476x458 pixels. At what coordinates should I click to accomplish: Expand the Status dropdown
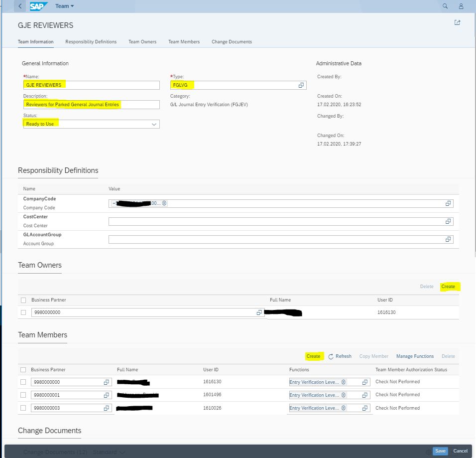pos(154,124)
